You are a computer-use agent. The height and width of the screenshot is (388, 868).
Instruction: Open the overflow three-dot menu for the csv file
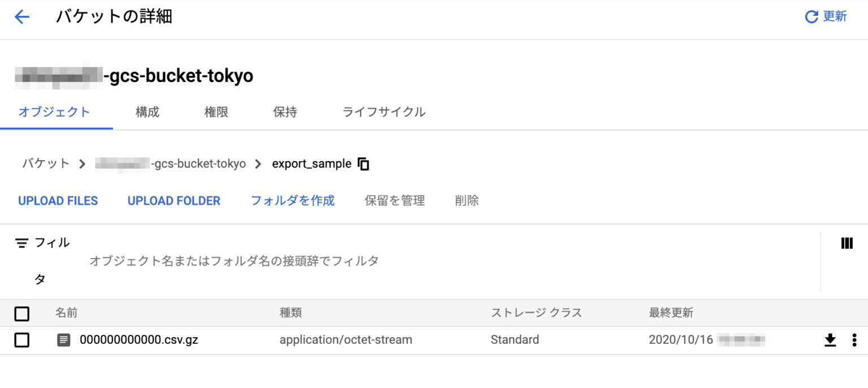854,340
